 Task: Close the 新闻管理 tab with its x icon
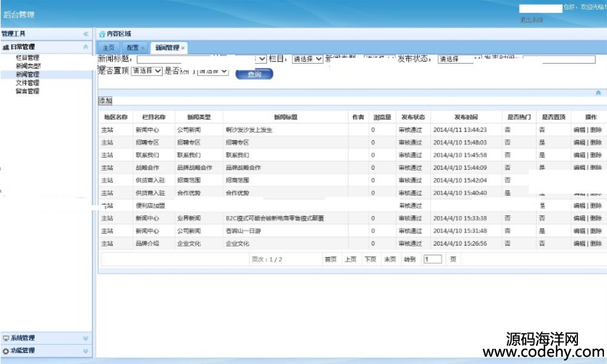183,48
